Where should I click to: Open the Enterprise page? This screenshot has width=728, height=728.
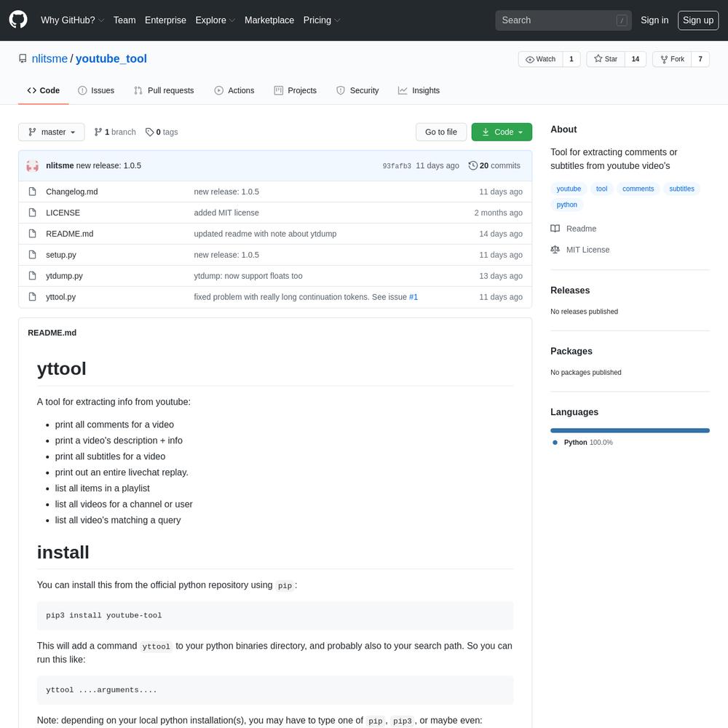point(165,20)
